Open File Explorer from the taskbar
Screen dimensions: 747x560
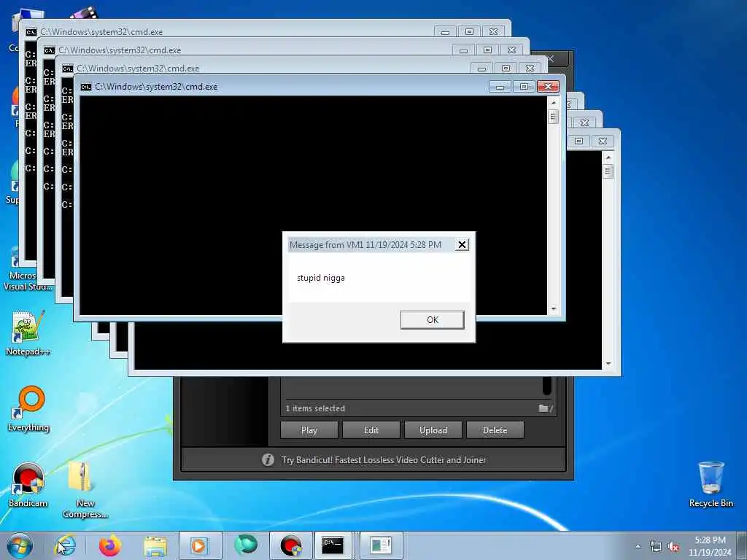(155, 545)
